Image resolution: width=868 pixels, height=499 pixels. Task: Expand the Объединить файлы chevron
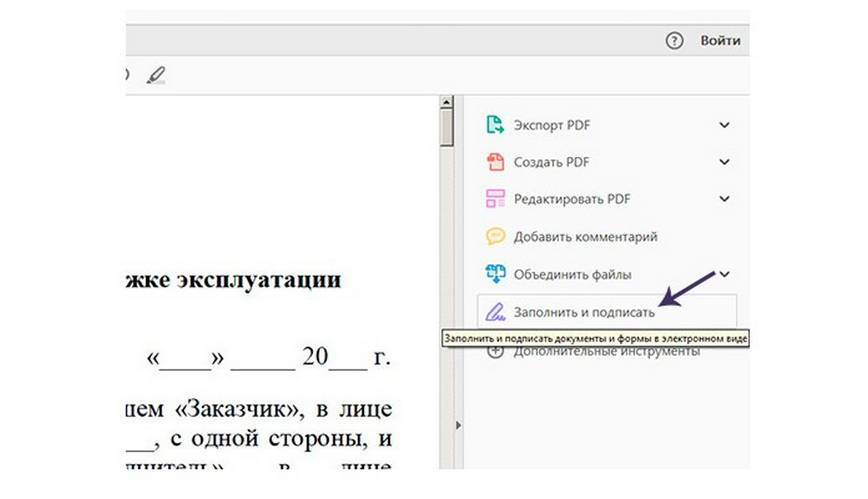click(725, 274)
